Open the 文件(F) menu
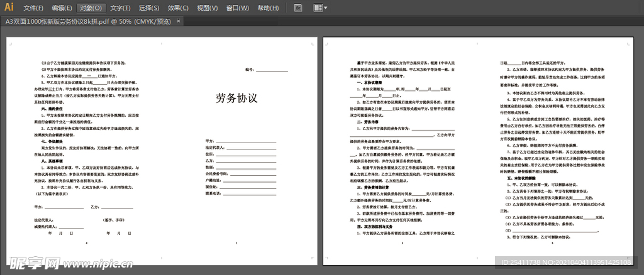This screenshot has width=644, height=275. (33, 8)
